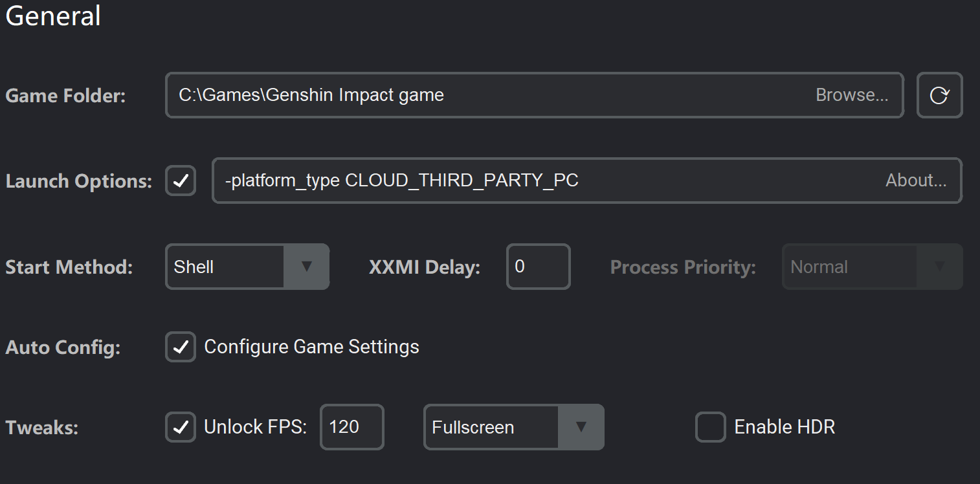Click the General section heading

[53, 16]
